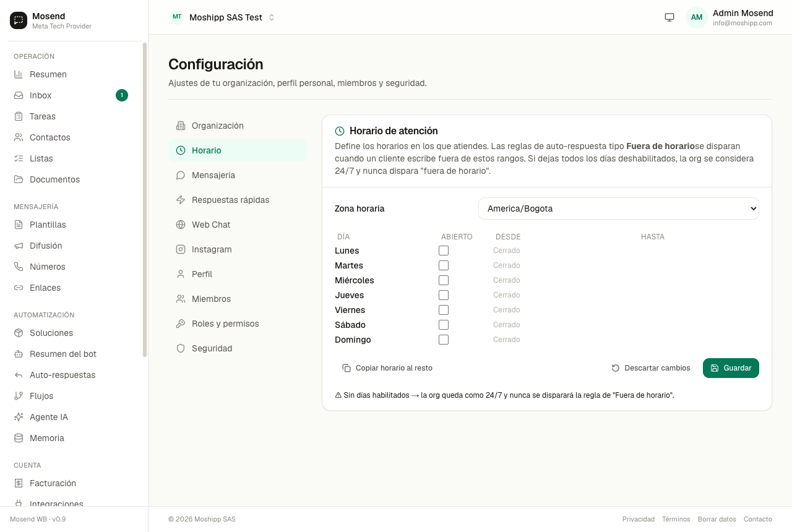Click the Agente IA sparkle icon
Viewport: 792px width, 532px height.
pyautogui.click(x=19, y=417)
